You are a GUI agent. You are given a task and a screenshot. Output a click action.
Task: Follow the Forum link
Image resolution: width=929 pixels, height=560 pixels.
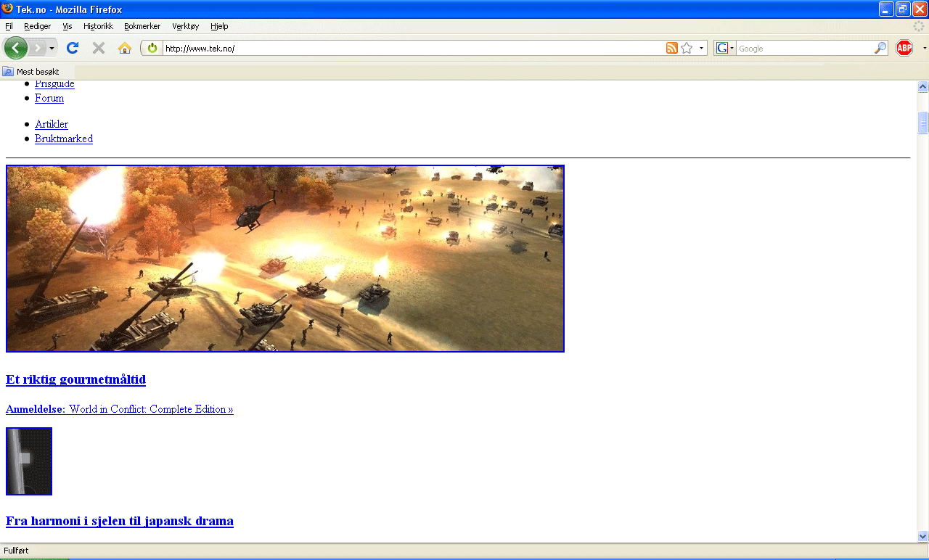pyautogui.click(x=49, y=98)
